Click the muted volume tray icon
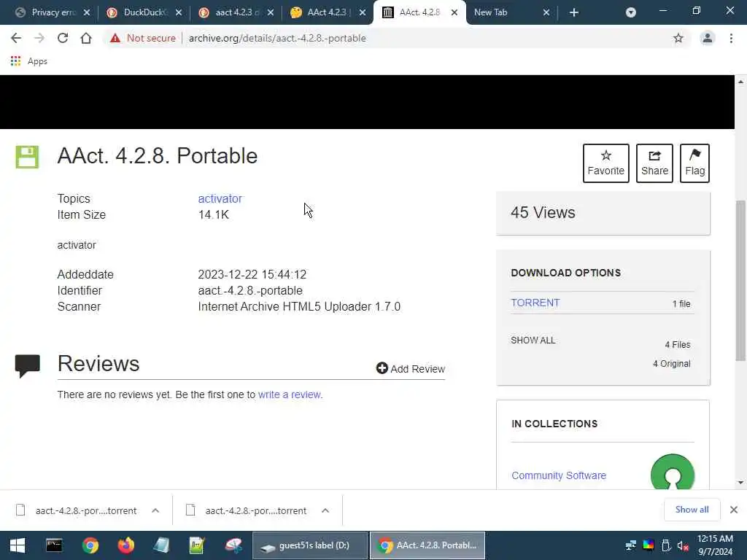Screen dimensions: 747x560 tap(684, 545)
